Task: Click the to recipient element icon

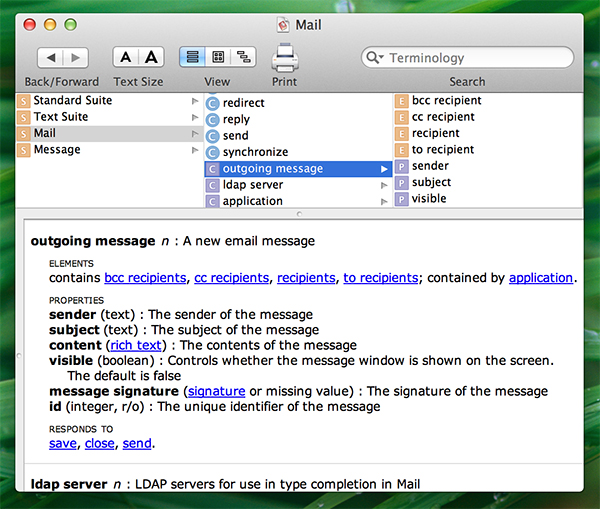Action: [401, 150]
